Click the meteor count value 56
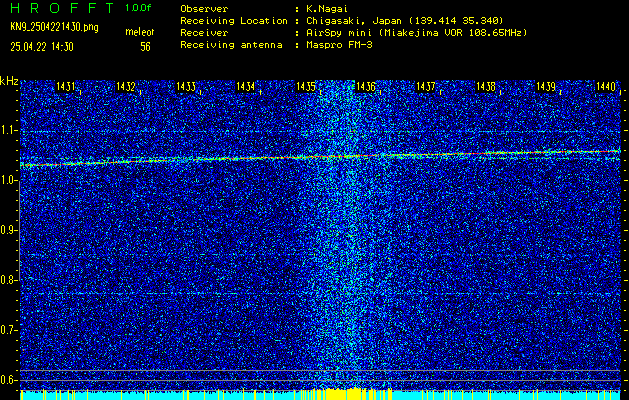This screenshot has width=629, height=400. pyautogui.click(x=145, y=47)
